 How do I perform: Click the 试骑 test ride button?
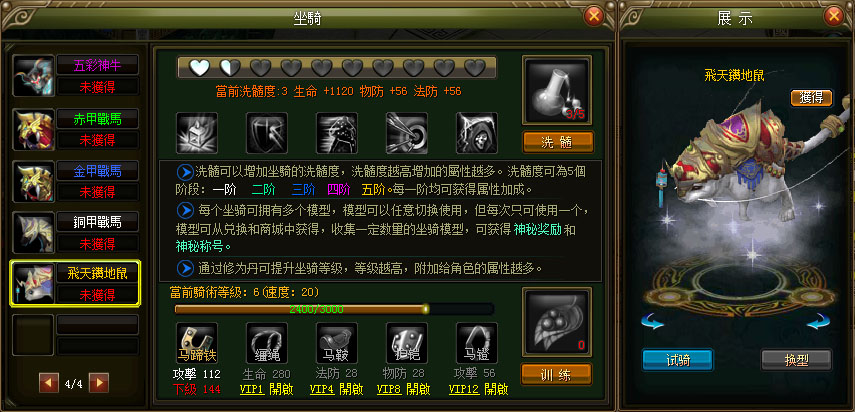click(678, 360)
